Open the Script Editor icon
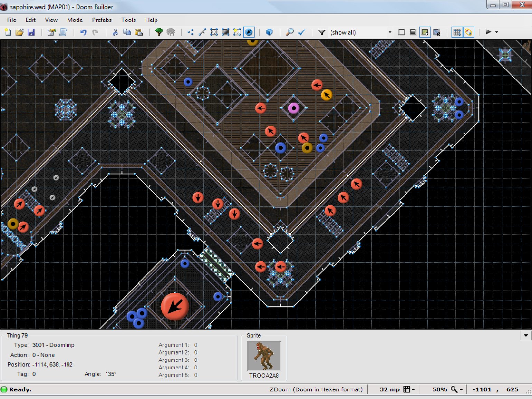This screenshot has height=399, width=532. pyautogui.click(x=63, y=32)
